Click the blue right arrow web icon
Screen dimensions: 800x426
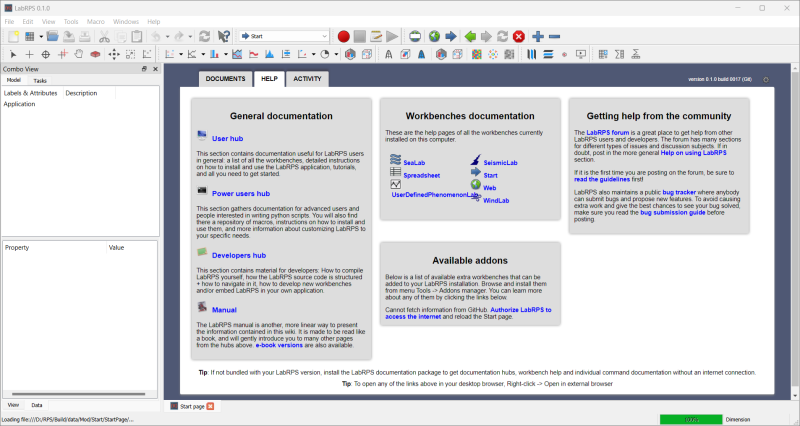pos(451,36)
